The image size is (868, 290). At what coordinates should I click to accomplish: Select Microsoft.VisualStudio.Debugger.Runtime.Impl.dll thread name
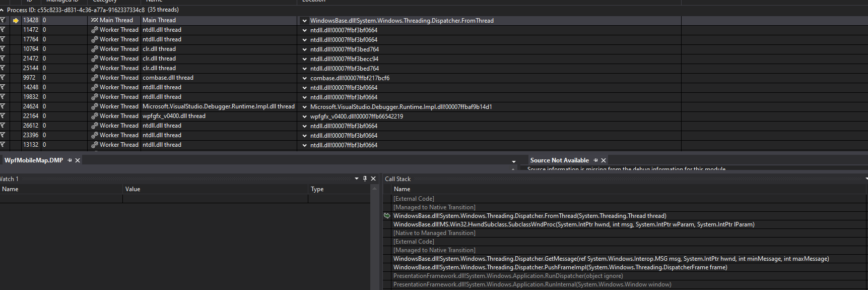tap(219, 106)
